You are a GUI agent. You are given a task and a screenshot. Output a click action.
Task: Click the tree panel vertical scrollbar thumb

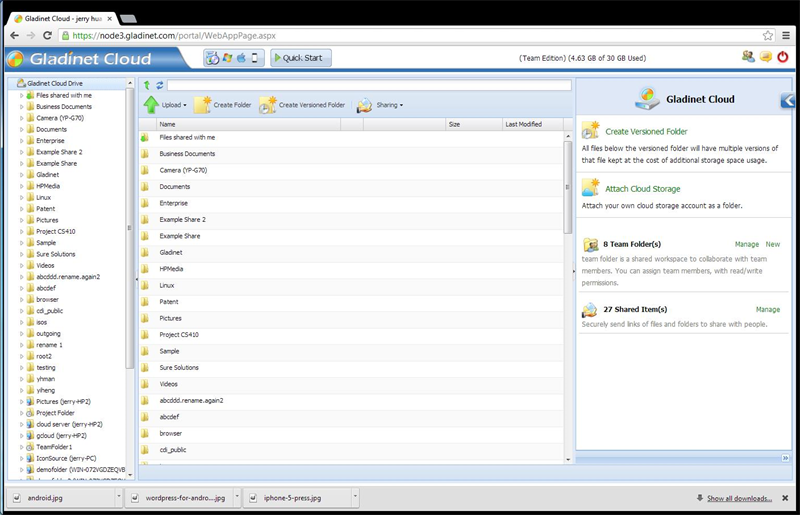(x=129, y=228)
